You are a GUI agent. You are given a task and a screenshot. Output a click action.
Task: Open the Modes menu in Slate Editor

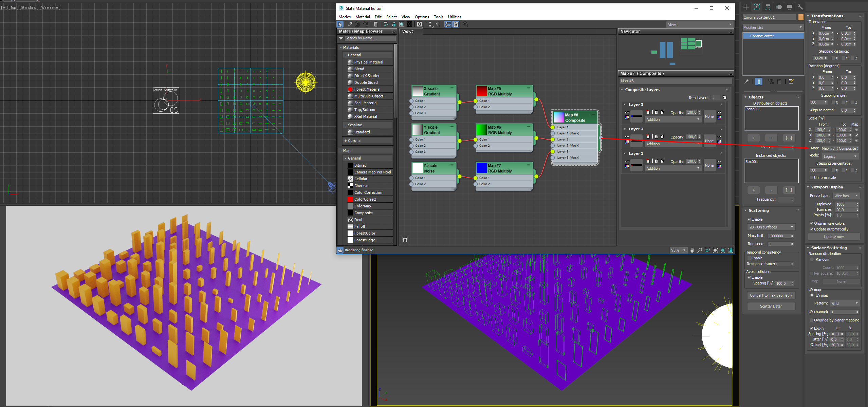[x=344, y=17]
